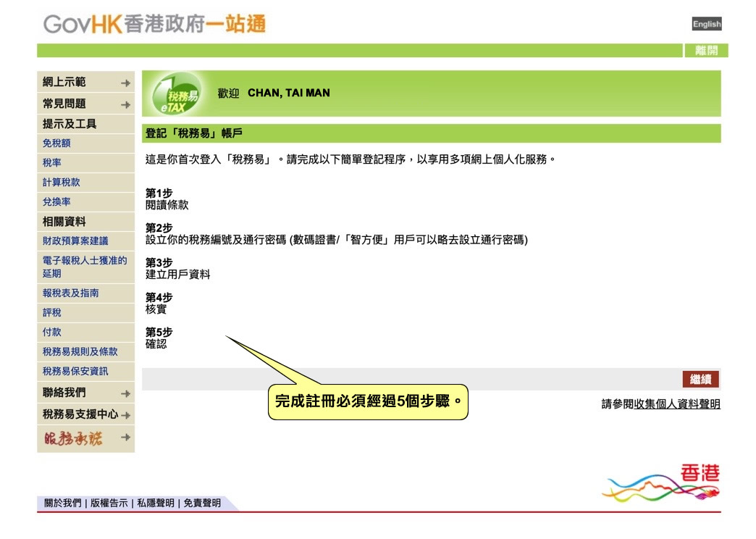Click the 第4步 核實 text
The image size is (756, 539).
[159, 304]
